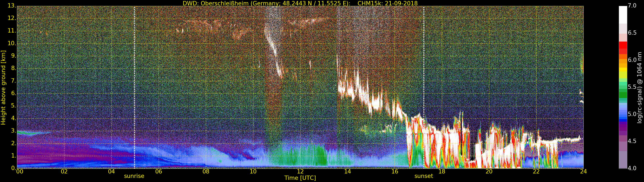Click the height tick label '0.'
The image size is (644, 182).
click(x=14, y=168)
